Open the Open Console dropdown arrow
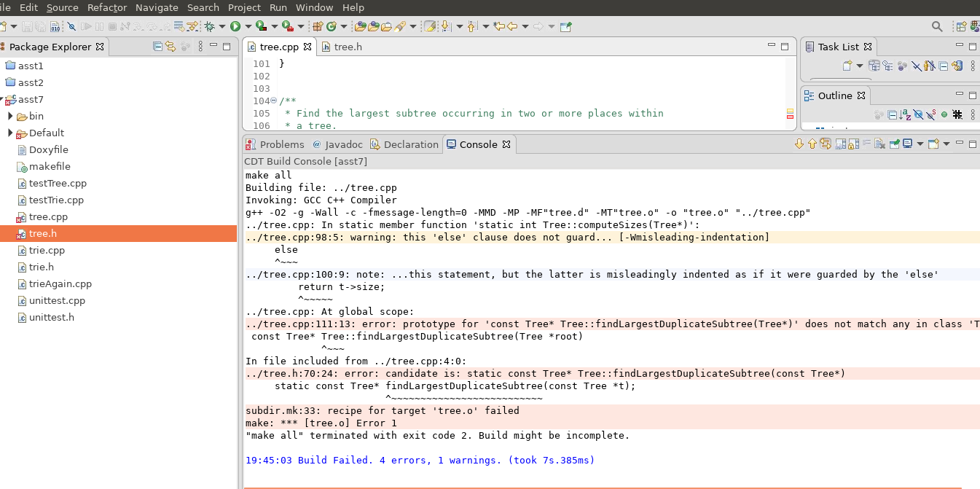The width and height of the screenshot is (980, 489). pyautogui.click(x=946, y=144)
